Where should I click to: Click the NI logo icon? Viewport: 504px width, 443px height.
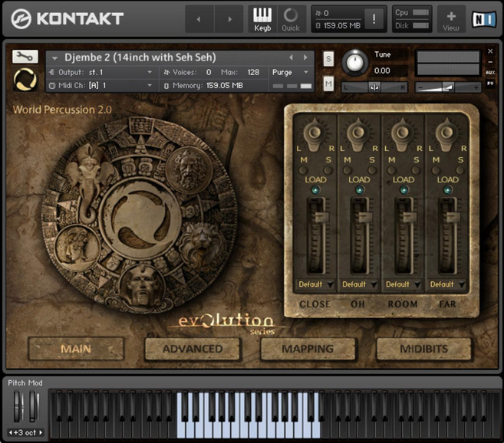tap(483, 19)
